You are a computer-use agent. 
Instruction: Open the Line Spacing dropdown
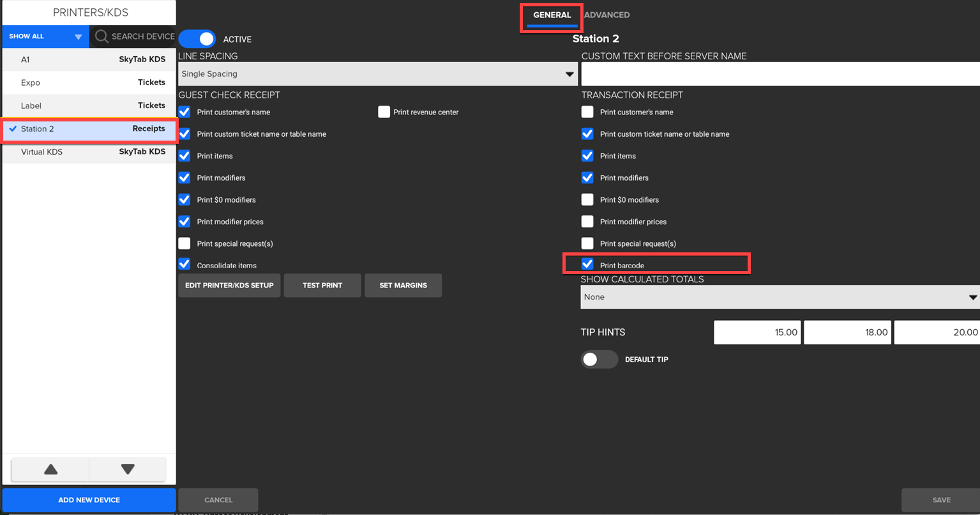point(377,74)
